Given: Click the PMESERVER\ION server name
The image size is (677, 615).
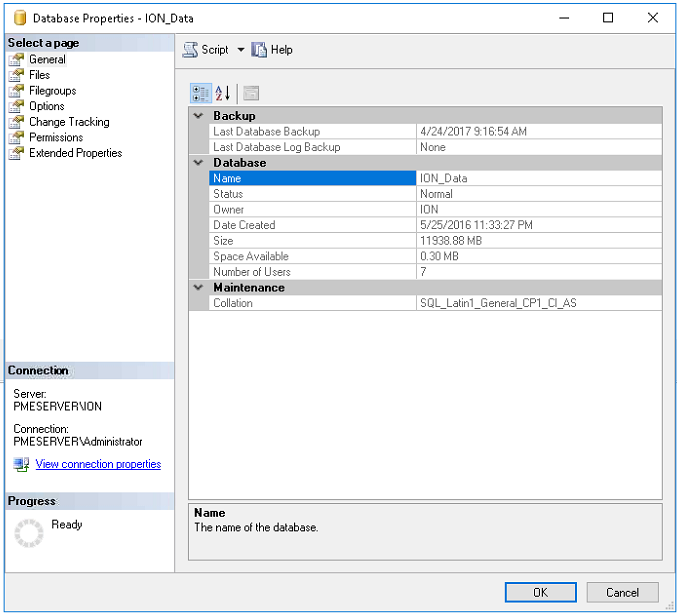Looking at the screenshot, I should pos(57,406).
